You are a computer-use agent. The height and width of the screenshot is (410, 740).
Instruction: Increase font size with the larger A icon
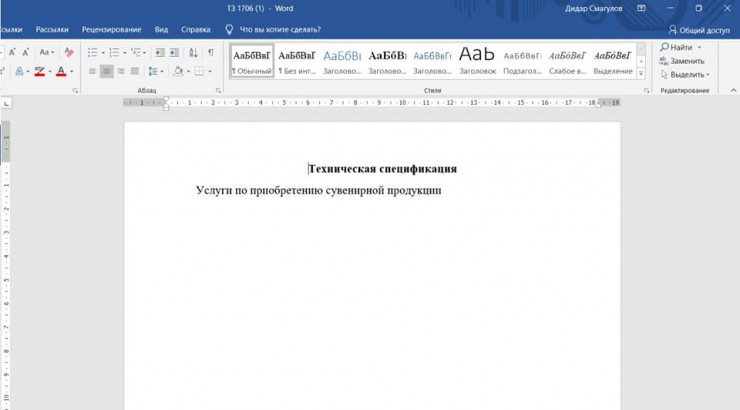point(10,52)
